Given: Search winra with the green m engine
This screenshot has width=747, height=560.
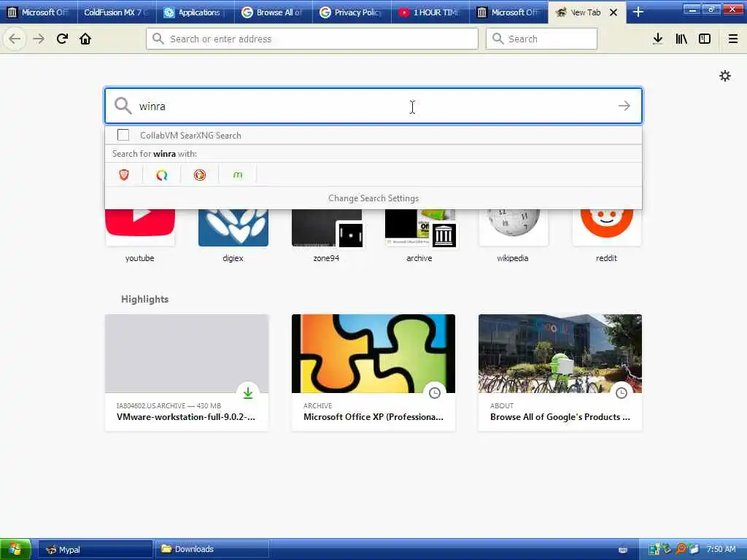Looking at the screenshot, I should [x=238, y=175].
